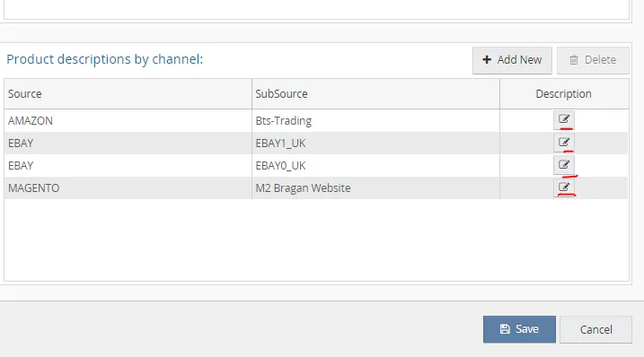The height and width of the screenshot is (357, 644).
Task: Click the Add New button
Action: pos(512,60)
